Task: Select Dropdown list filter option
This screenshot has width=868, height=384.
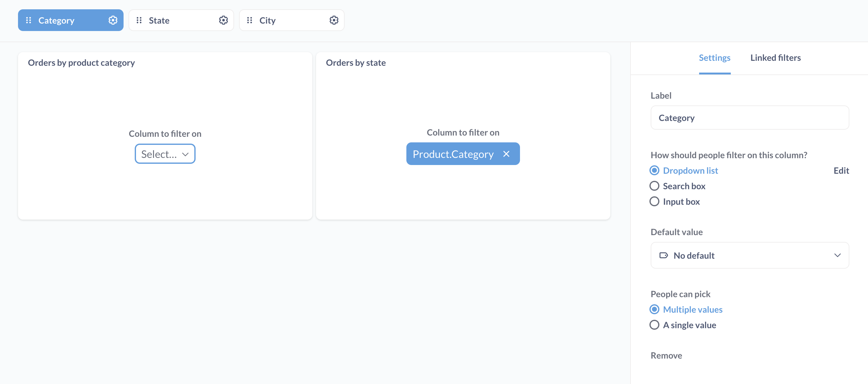Action: 655,170
